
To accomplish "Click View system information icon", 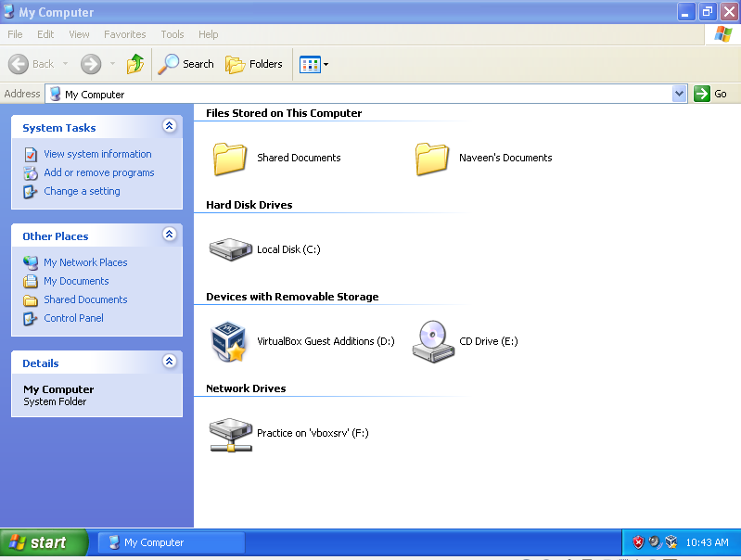I will 31,155.
